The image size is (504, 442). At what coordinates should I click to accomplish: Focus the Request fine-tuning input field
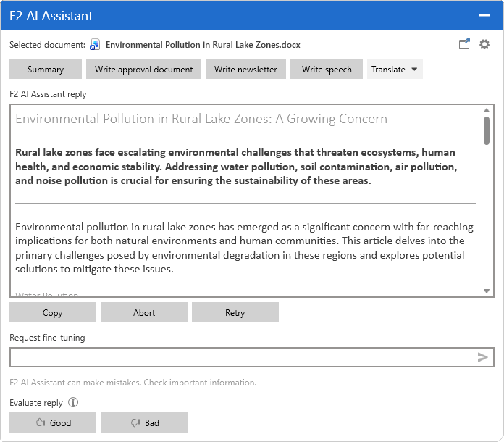tap(252, 357)
